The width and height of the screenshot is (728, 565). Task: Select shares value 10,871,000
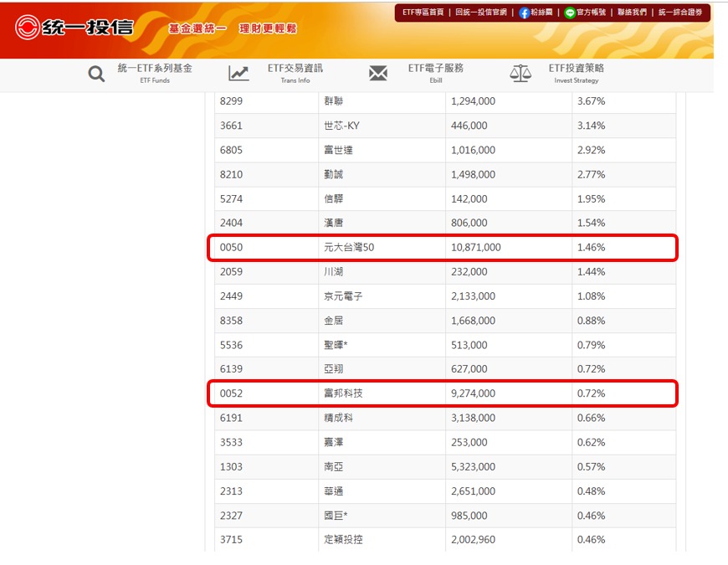[476, 248]
